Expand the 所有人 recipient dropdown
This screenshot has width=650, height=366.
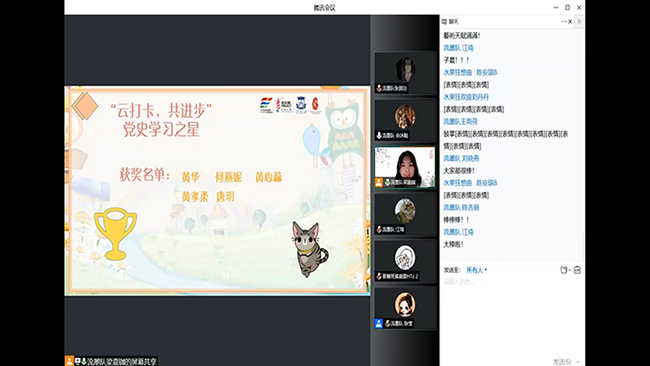click(x=476, y=270)
